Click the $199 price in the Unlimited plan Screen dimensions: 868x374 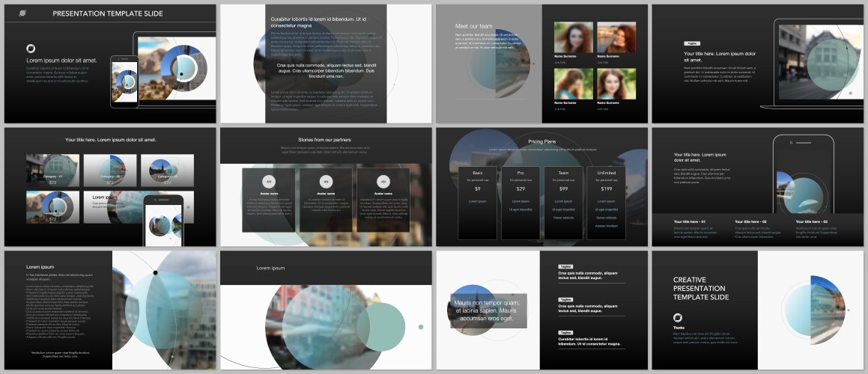pyautogui.click(x=606, y=189)
